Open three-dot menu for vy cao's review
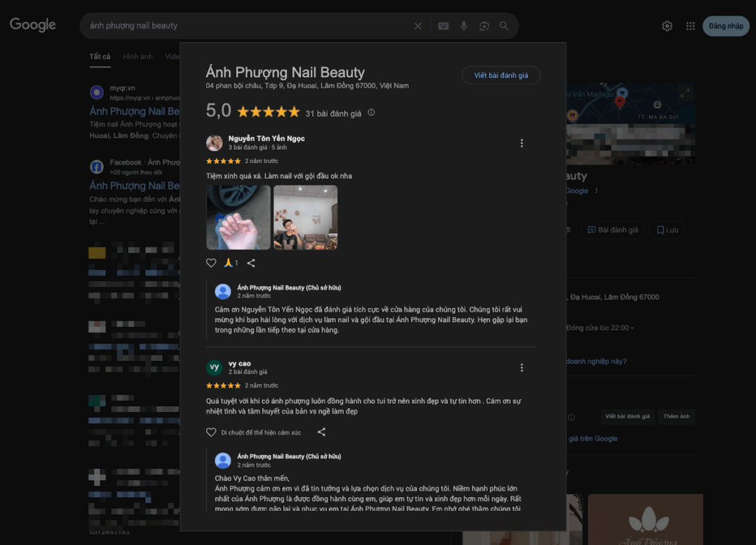This screenshot has height=545, width=756. coord(521,368)
